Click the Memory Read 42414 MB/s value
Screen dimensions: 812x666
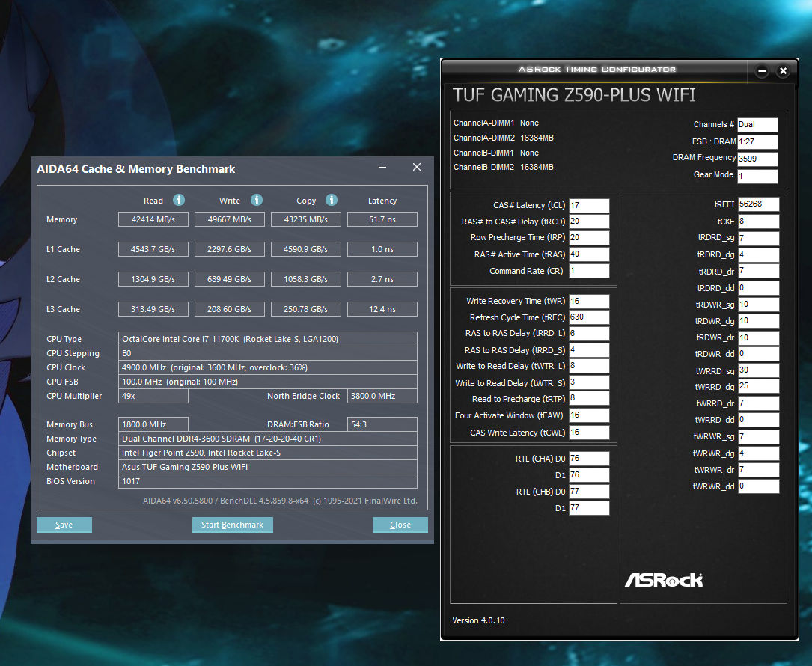(x=153, y=219)
